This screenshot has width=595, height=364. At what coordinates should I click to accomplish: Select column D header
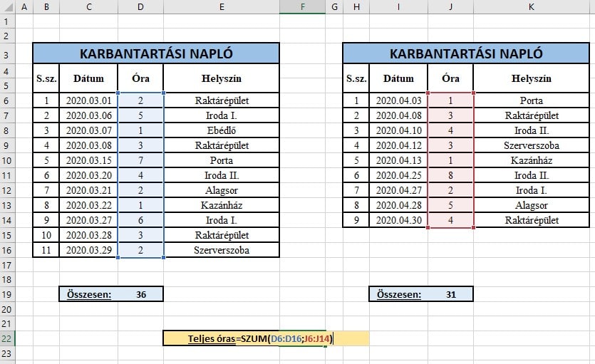tap(140, 7)
